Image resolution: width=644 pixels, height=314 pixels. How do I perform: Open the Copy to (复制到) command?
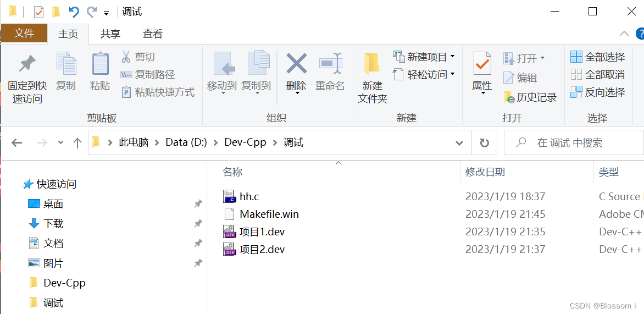point(256,73)
